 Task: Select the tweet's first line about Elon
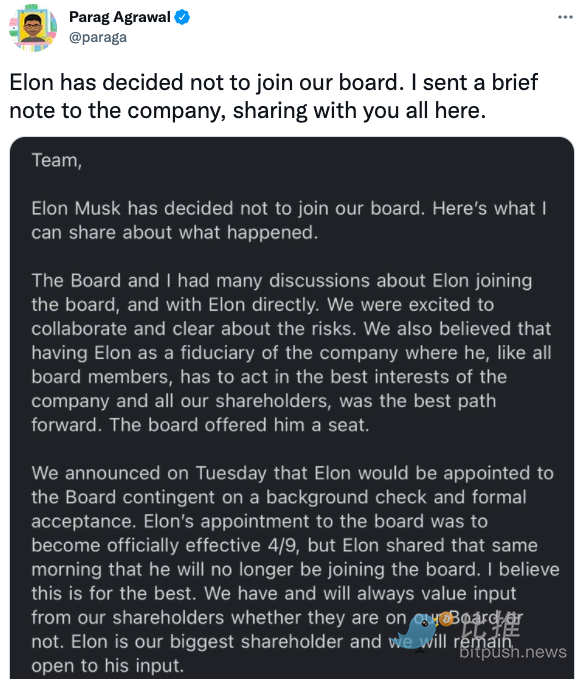(274, 82)
